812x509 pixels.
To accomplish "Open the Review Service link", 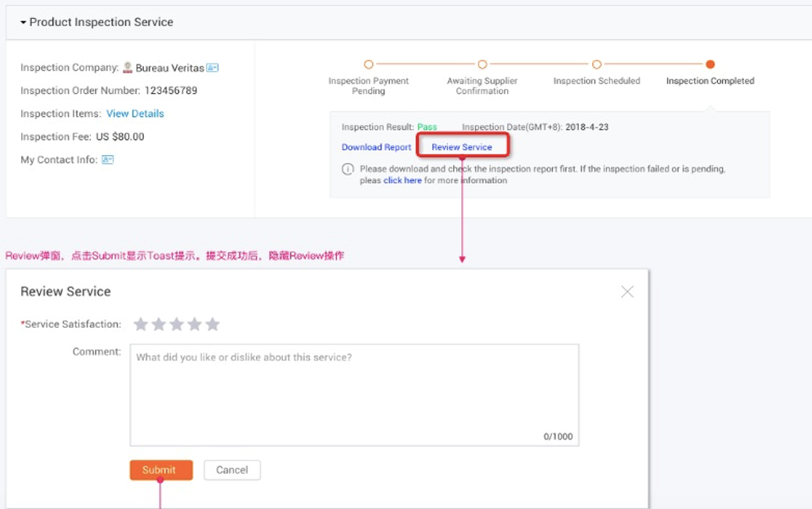I will (x=462, y=147).
